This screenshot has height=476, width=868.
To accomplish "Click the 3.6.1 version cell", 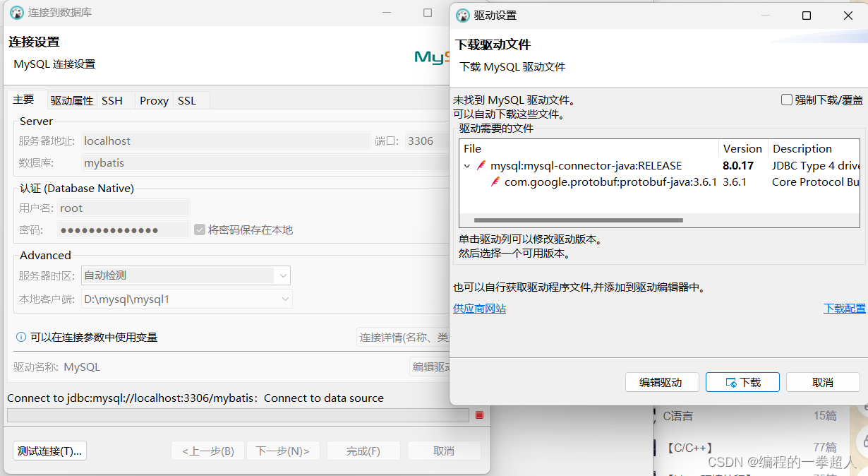I will click(735, 182).
